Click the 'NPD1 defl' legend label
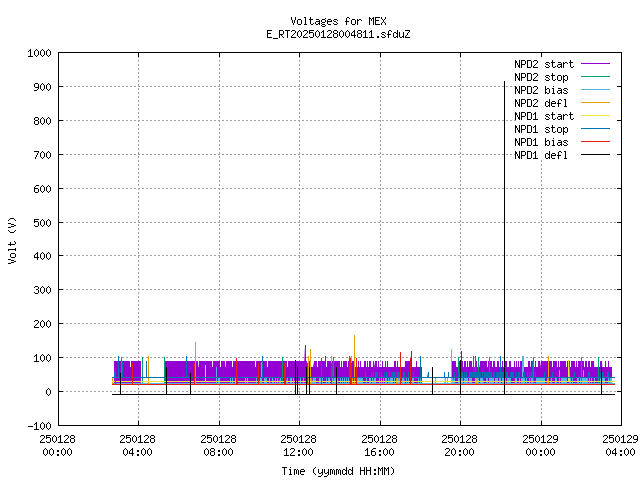Viewport: 640px width, 480px height. pos(541,156)
